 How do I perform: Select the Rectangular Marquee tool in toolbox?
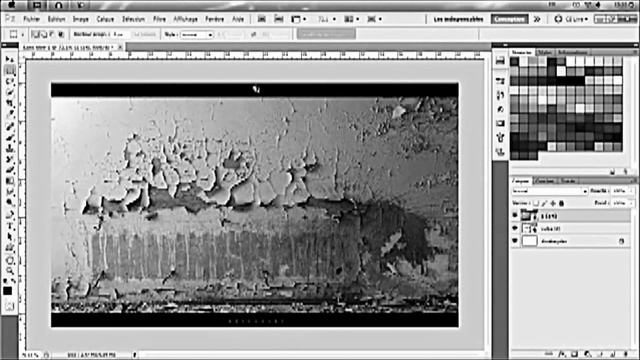(9, 70)
